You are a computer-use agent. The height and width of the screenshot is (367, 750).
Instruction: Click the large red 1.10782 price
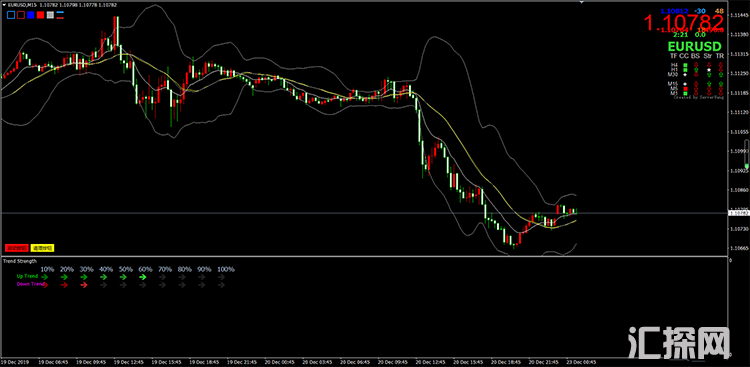click(684, 22)
